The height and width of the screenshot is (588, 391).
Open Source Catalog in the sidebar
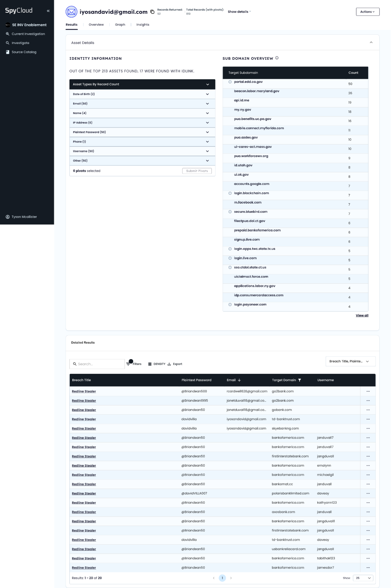[x=21, y=52]
